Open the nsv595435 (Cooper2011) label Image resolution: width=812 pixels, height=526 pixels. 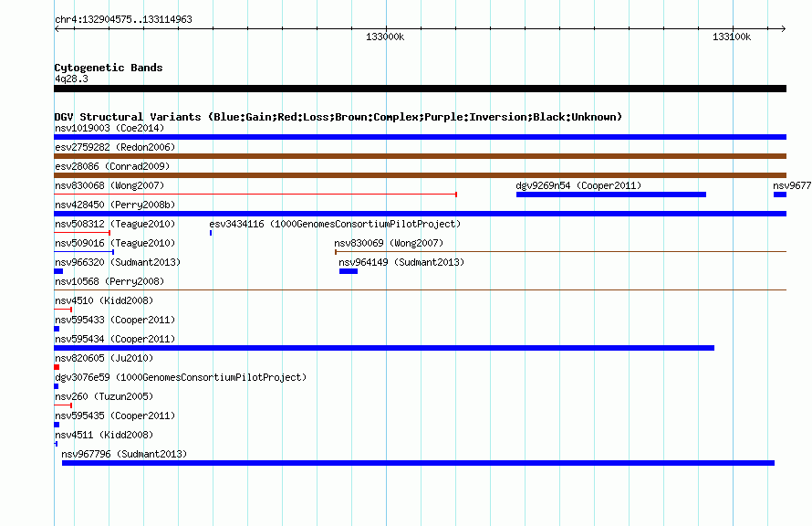tap(115, 416)
